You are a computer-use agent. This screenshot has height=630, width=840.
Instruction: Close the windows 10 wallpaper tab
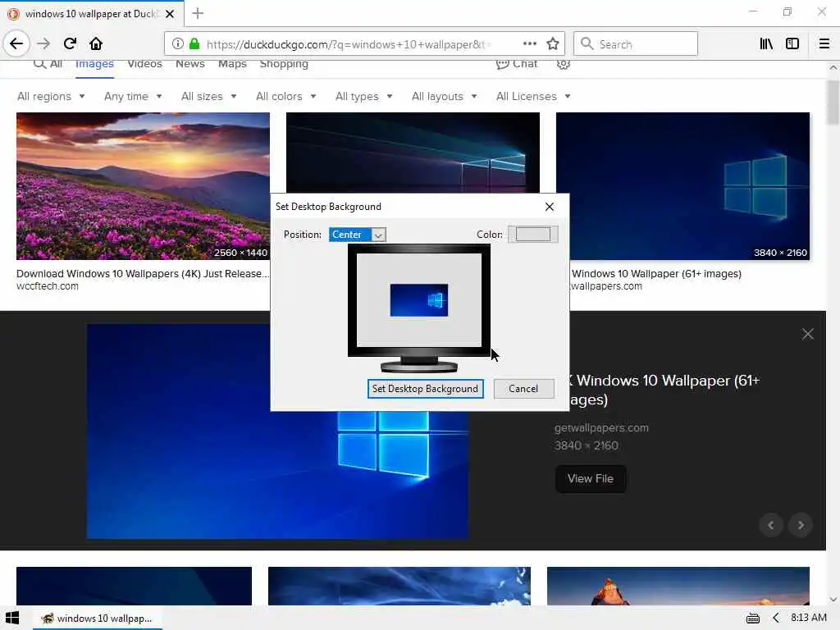click(170, 14)
